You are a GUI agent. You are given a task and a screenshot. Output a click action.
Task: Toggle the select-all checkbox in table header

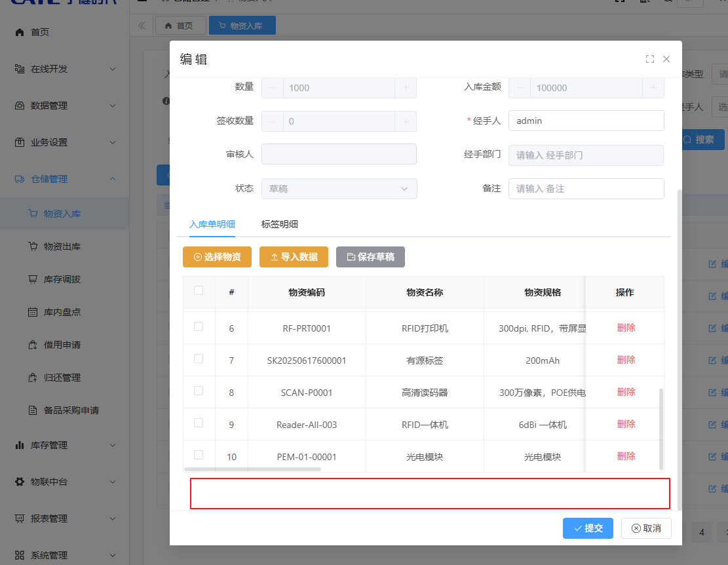click(x=199, y=290)
